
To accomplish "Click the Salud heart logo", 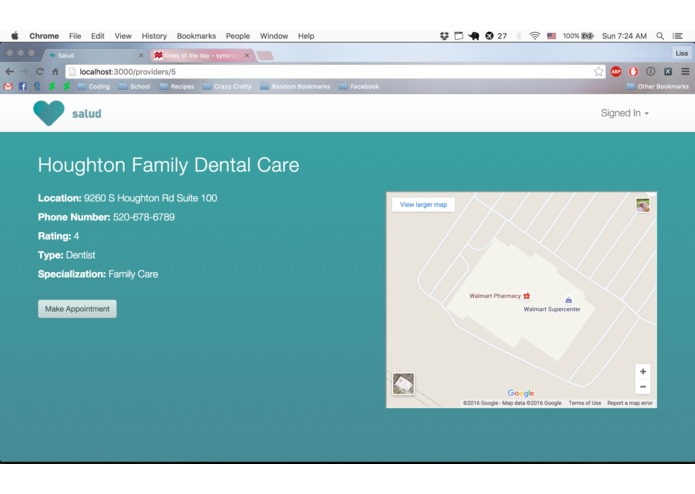I will [49, 113].
